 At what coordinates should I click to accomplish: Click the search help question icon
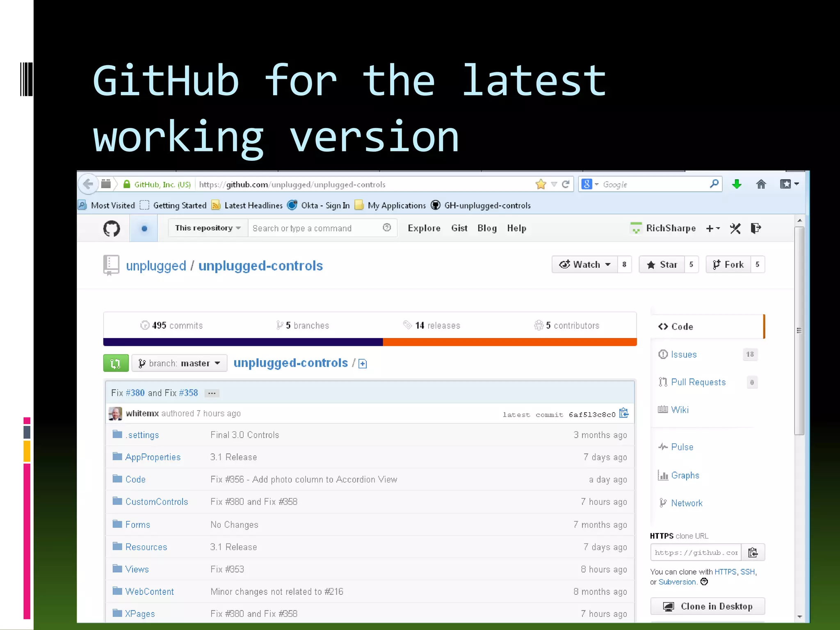(x=387, y=228)
